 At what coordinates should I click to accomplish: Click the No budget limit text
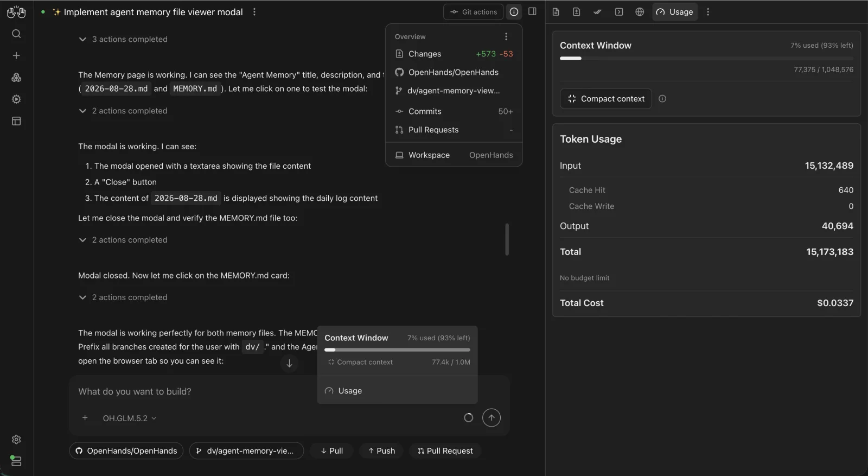[585, 278]
